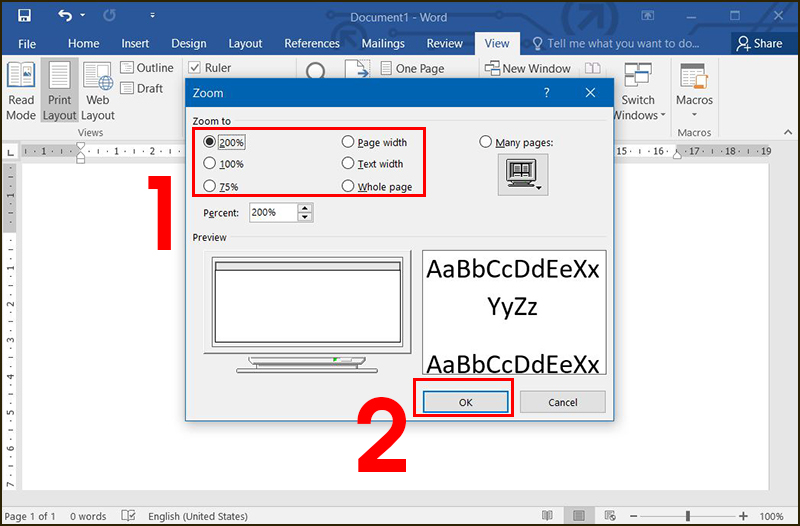This screenshot has height=526, width=800.
Task: Click the Page 1 of 1 status indicator
Action: (30, 516)
